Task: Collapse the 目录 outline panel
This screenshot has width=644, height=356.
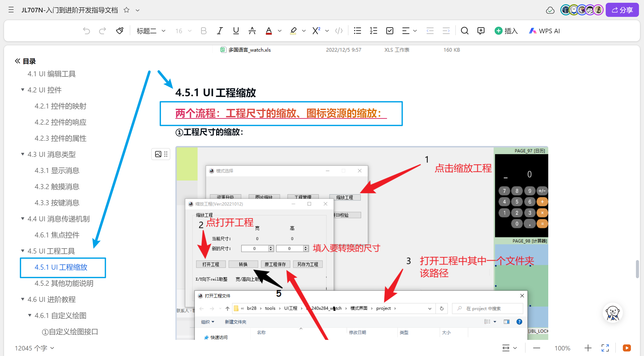Action: tap(17, 61)
